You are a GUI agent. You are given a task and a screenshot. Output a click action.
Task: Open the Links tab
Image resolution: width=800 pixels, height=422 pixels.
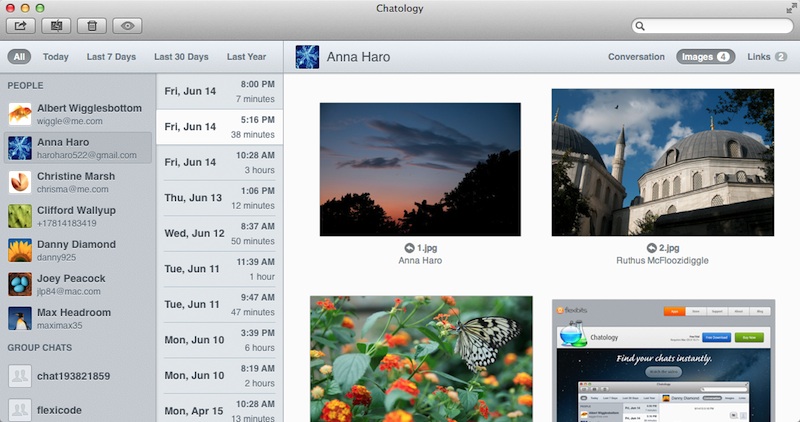(767, 57)
